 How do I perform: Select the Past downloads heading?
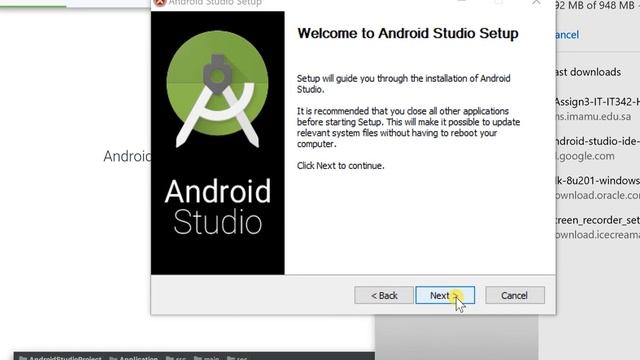pos(588,72)
